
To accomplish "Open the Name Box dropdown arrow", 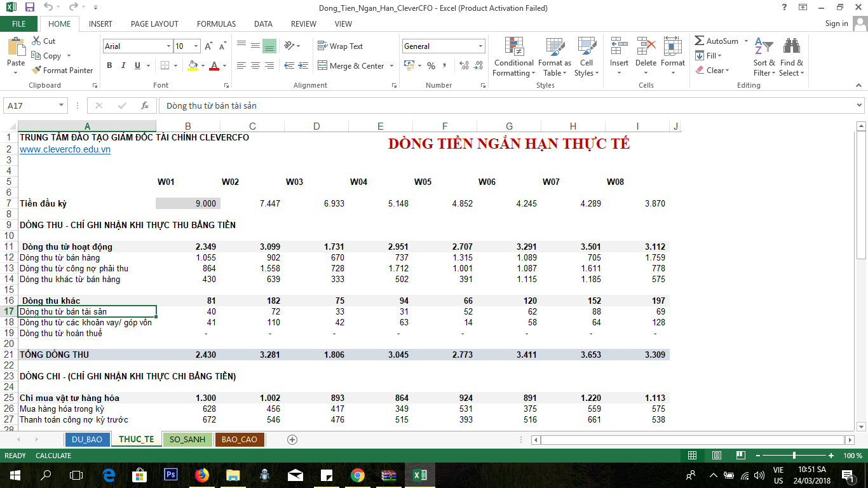I will [62, 105].
